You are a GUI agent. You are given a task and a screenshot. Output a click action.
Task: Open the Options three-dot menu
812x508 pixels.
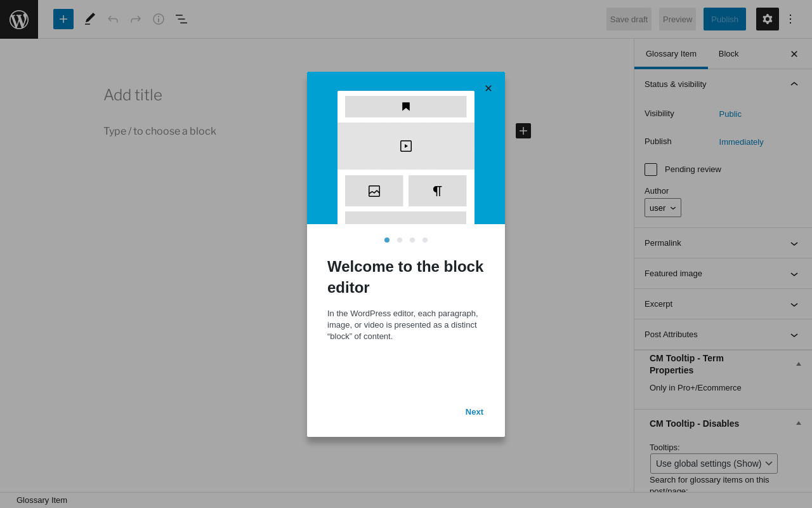point(790,19)
